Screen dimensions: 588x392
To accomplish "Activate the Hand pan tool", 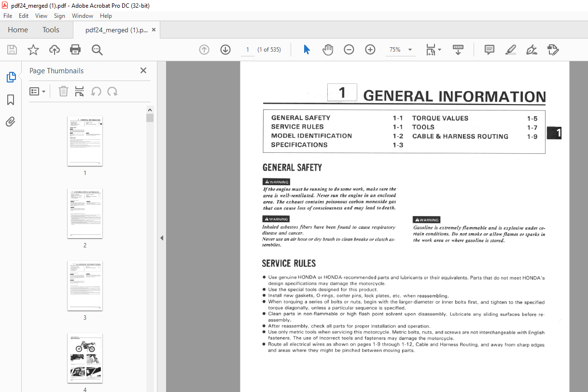I will pos(328,50).
